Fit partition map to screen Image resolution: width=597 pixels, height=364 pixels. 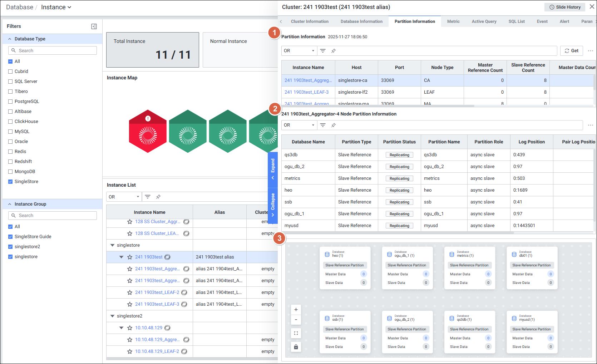tap(296, 333)
